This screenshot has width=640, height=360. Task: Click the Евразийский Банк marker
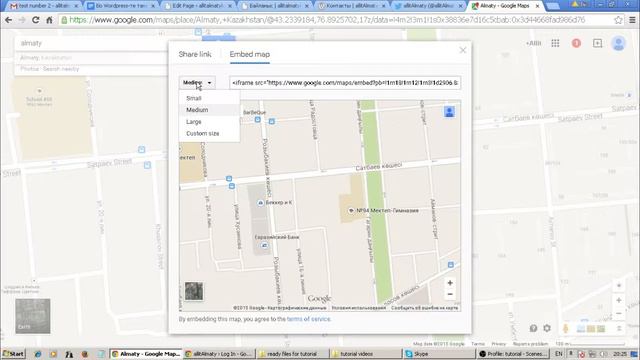[x=264, y=245]
